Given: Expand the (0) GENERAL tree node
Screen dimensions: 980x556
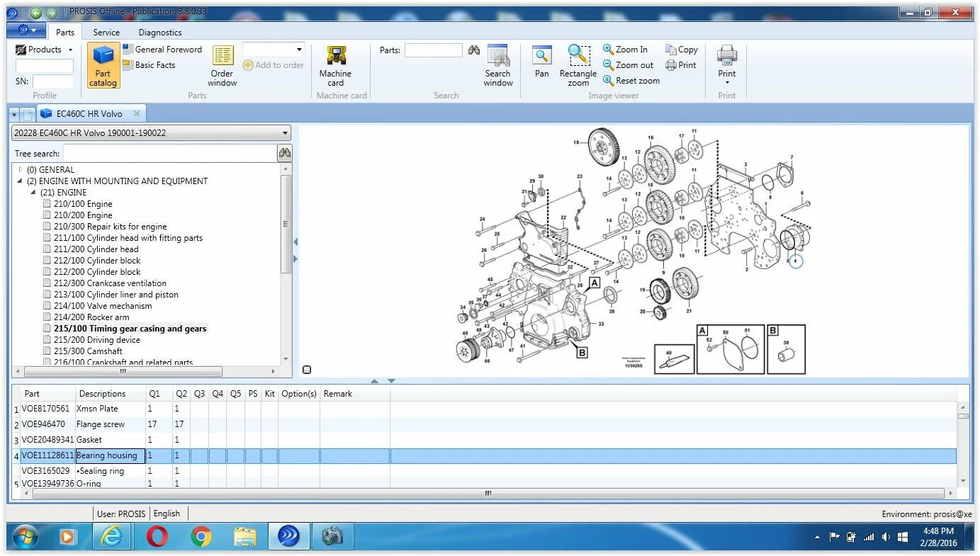Looking at the screenshot, I should click(x=21, y=169).
